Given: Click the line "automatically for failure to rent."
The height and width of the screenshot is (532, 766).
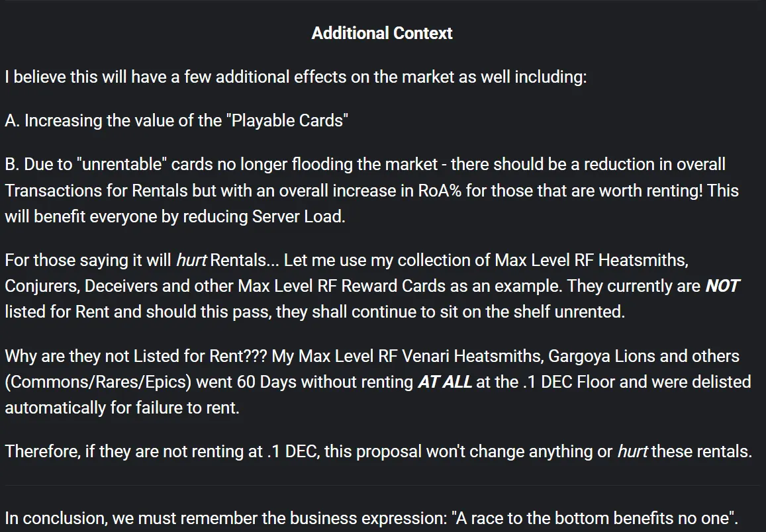Looking at the screenshot, I should tap(122, 408).
